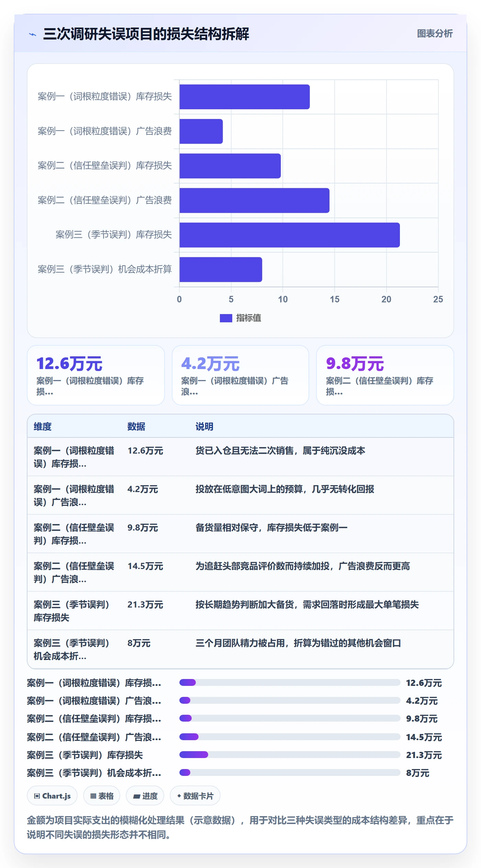Click 货已入仓且无法二次销售 description cell
Image resolution: width=481 pixels, height=868 pixels.
[280, 450]
